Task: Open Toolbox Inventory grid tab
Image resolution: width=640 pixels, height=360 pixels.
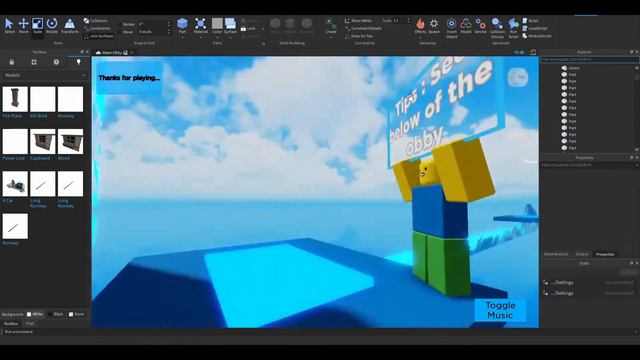Action: click(34, 62)
